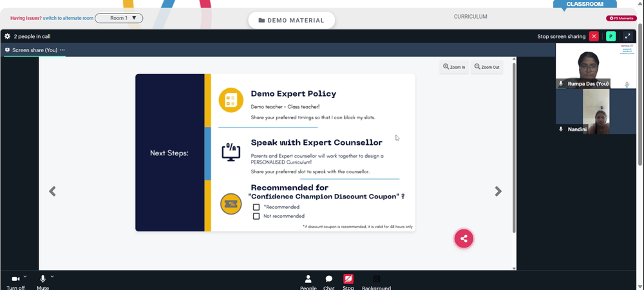Click Zoom In on the slide

point(454,67)
